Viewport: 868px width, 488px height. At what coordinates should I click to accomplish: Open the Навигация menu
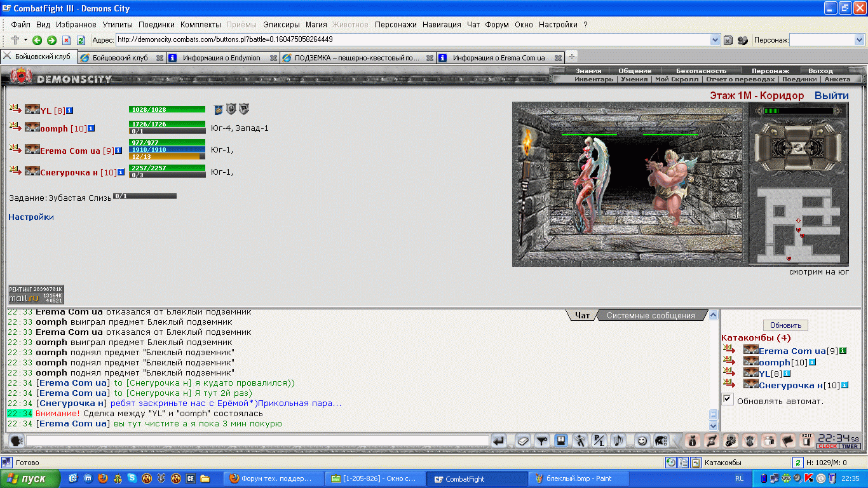442,25
